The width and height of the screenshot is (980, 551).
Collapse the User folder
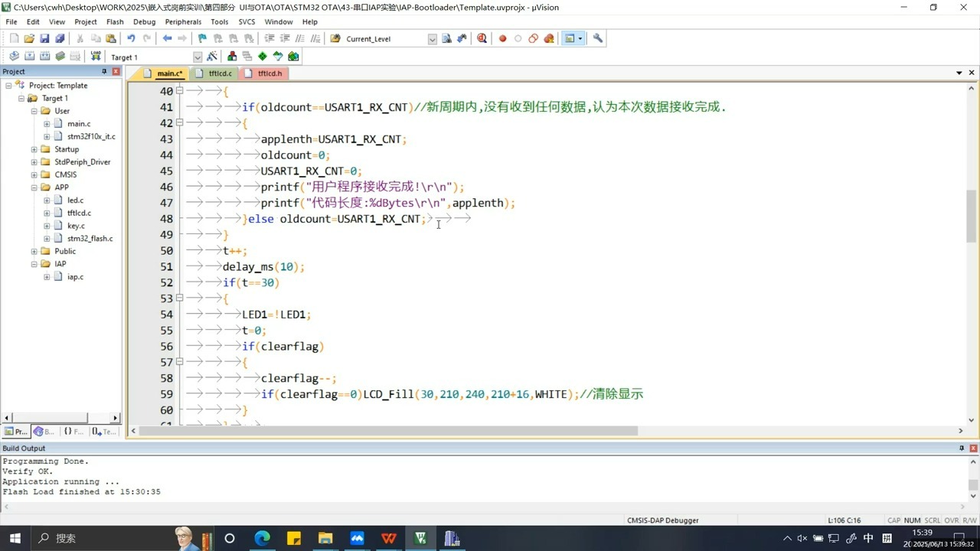pyautogui.click(x=34, y=111)
